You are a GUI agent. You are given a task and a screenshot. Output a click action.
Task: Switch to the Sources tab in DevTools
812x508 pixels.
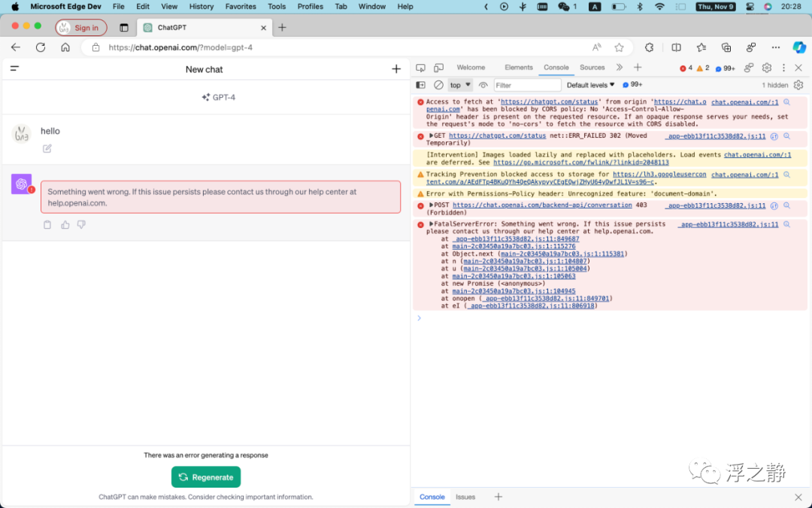tap(592, 68)
